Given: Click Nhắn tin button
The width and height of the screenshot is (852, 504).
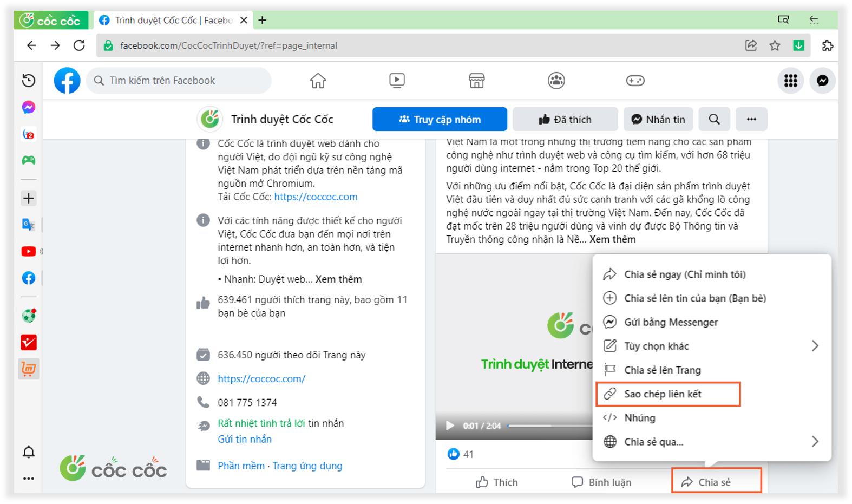Looking at the screenshot, I should 658,119.
